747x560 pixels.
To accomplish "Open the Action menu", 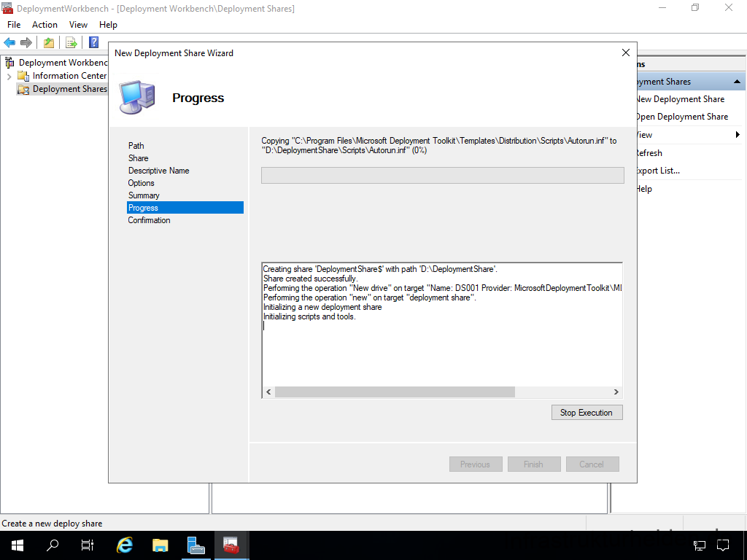I will click(x=44, y=25).
